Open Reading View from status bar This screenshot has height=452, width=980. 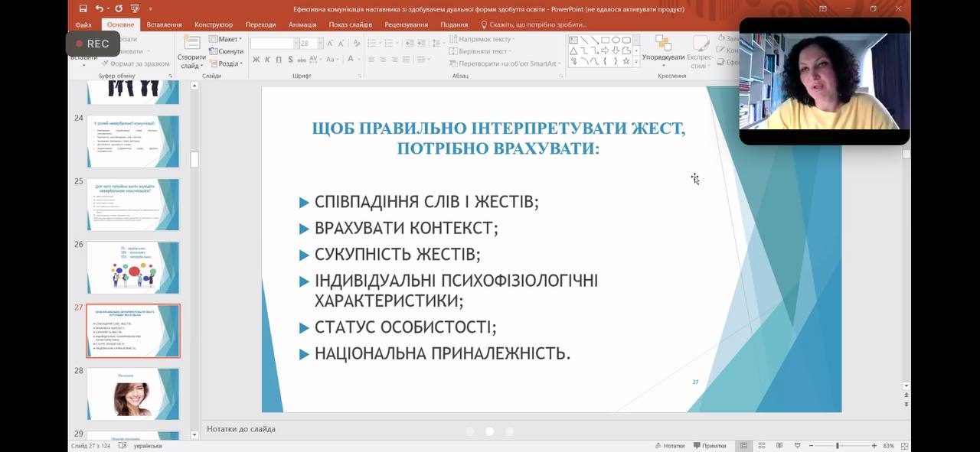coord(779,446)
